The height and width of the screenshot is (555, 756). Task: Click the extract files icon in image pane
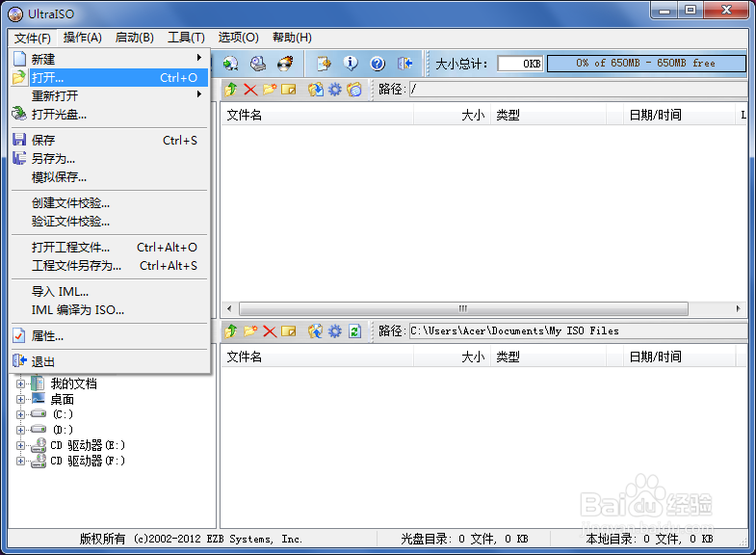(x=315, y=90)
